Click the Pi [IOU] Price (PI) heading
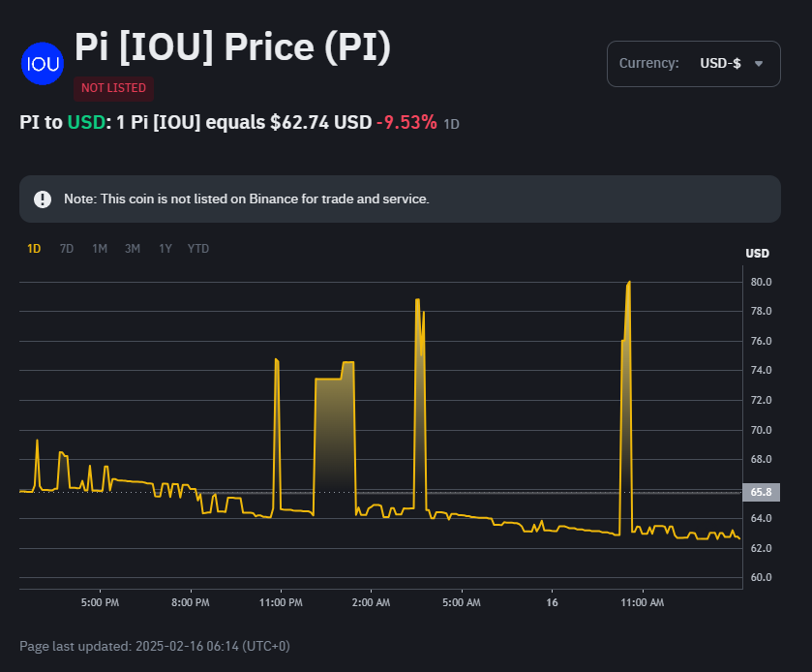The height and width of the screenshot is (672, 812). point(232,47)
